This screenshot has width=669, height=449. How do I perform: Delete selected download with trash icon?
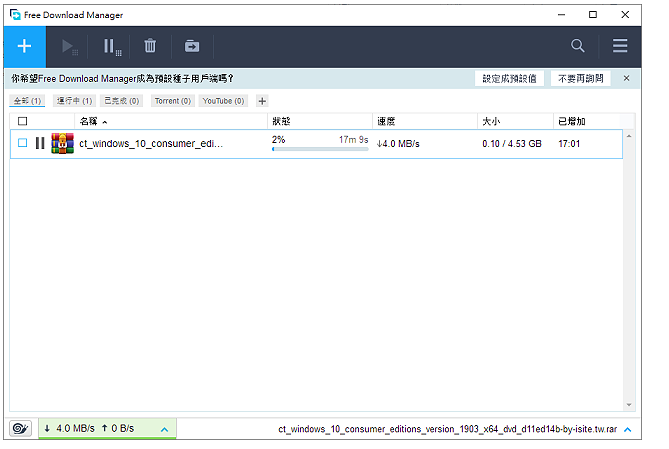pyautogui.click(x=150, y=46)
